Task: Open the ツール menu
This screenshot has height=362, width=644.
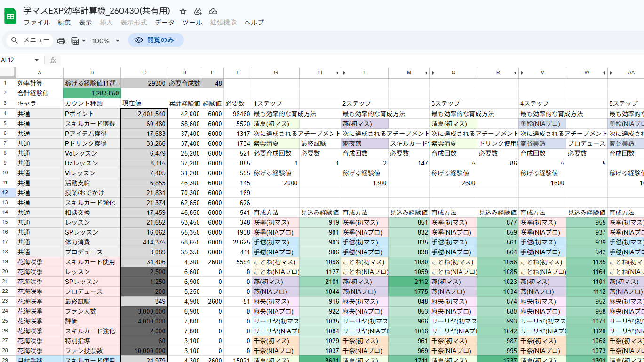Action: 192,23
